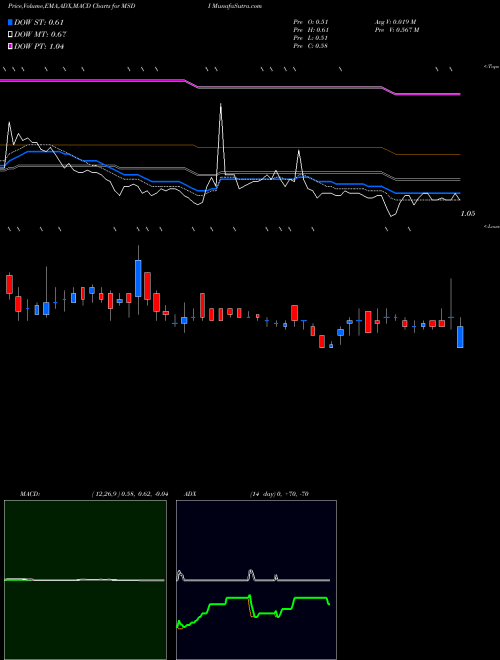Screen dimensions: 500x660
Task: Click the 'Pre C: 0.58' close value
Action: coord(311,46)
